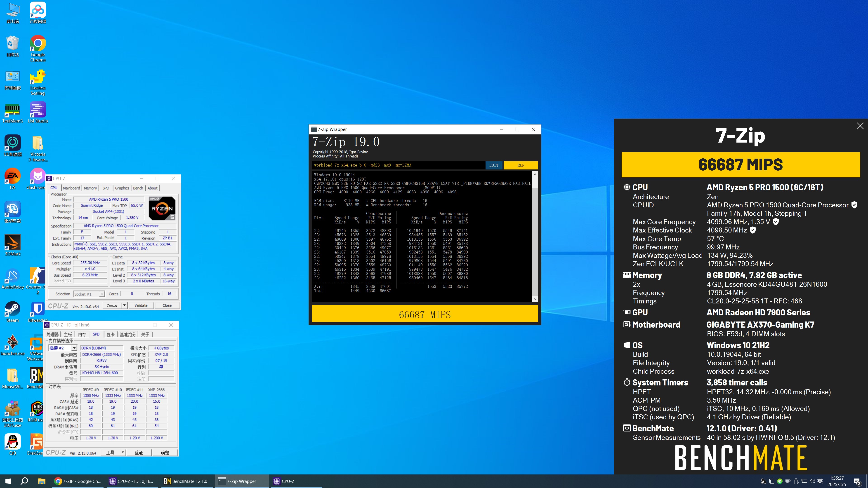Click EDIT in 7-Zip Wrapper

coord(494,165)
